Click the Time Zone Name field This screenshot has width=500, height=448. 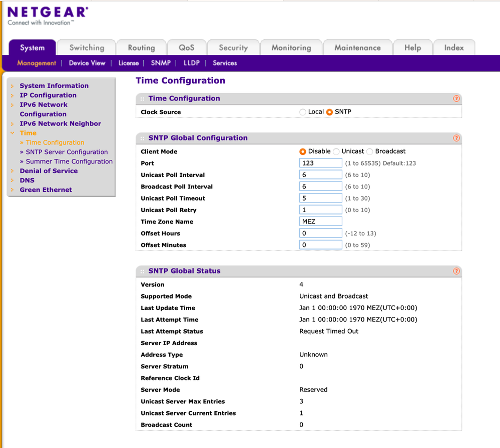[321, 221]
